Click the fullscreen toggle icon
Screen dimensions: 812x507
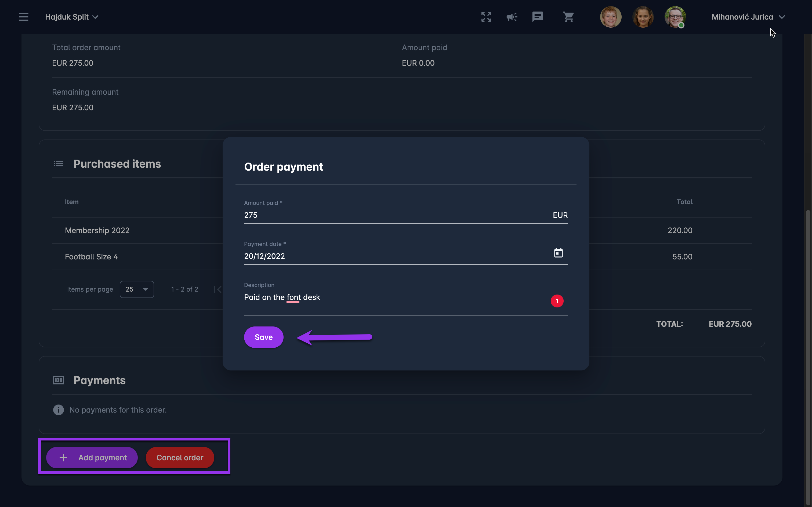click(x=486, y=17)
